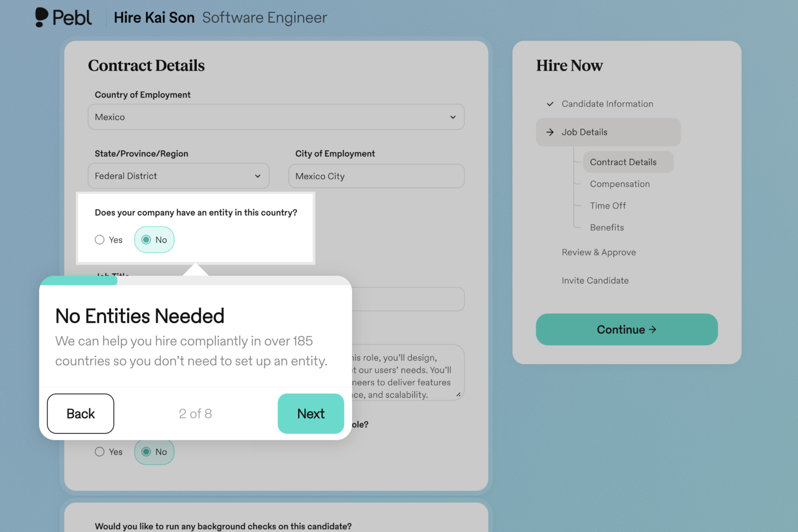The width and height of the screenshot is (798, 532).
Task: Go to the Compensation step
Action: click(x=620, y=184)
